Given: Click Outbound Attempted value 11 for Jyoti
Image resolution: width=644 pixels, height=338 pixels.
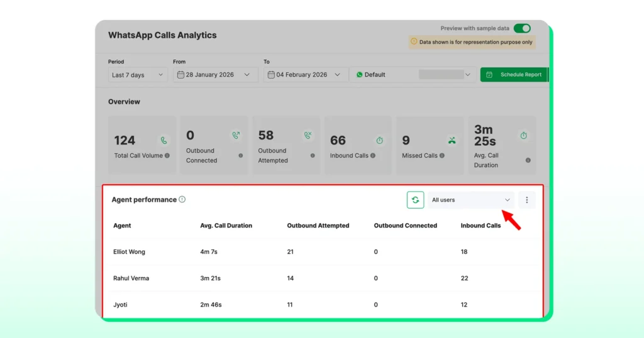Looking at the screenshot, I should click(289, 304).
